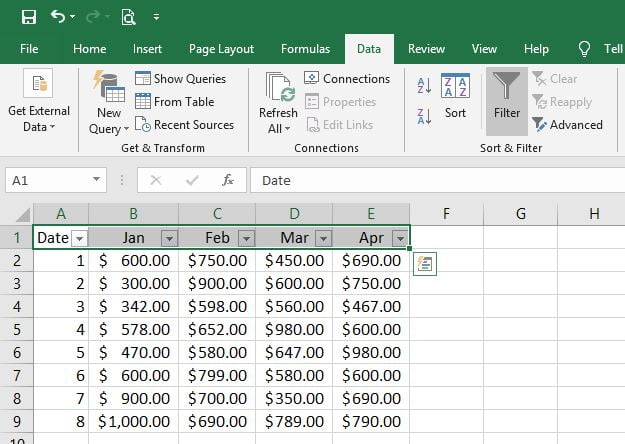Click Apr cell $467.00
Viewport: 625px width, 444px height.
tap(371, 306)
